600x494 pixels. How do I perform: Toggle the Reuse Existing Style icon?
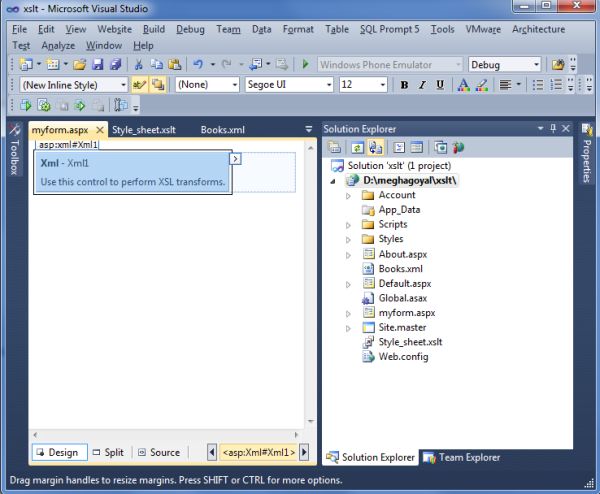tap(158, 85)
